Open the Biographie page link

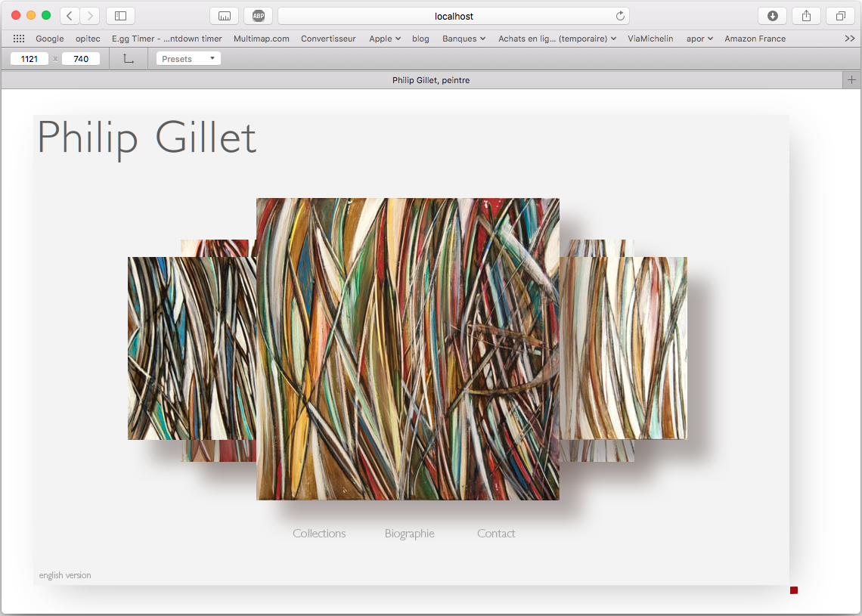pos(410,534)
